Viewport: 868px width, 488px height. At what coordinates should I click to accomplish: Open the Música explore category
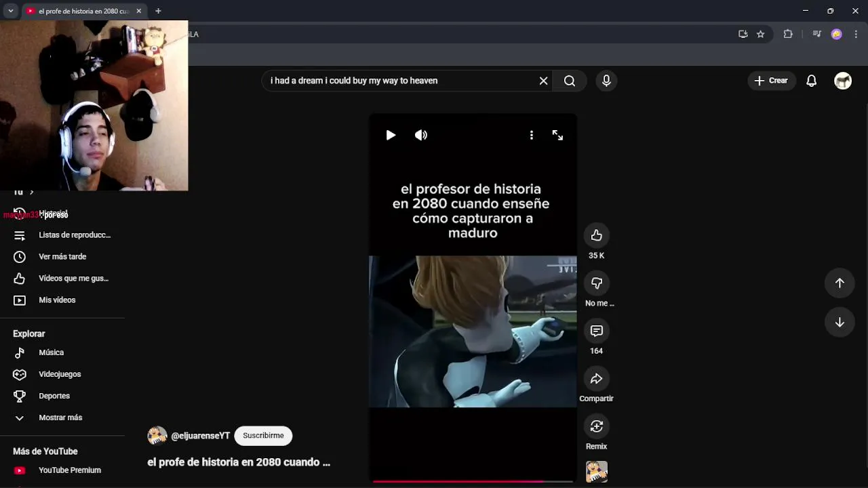click(x=62, y=352)
